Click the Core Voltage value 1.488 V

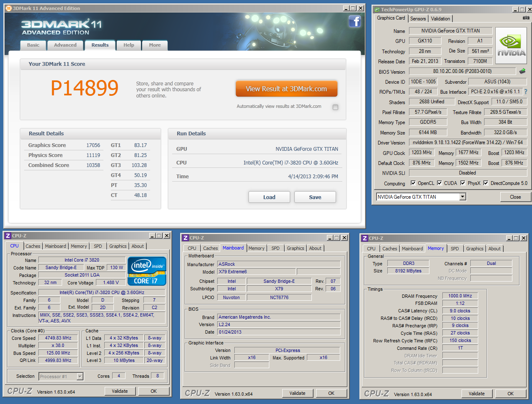click(x=111, y=282)
